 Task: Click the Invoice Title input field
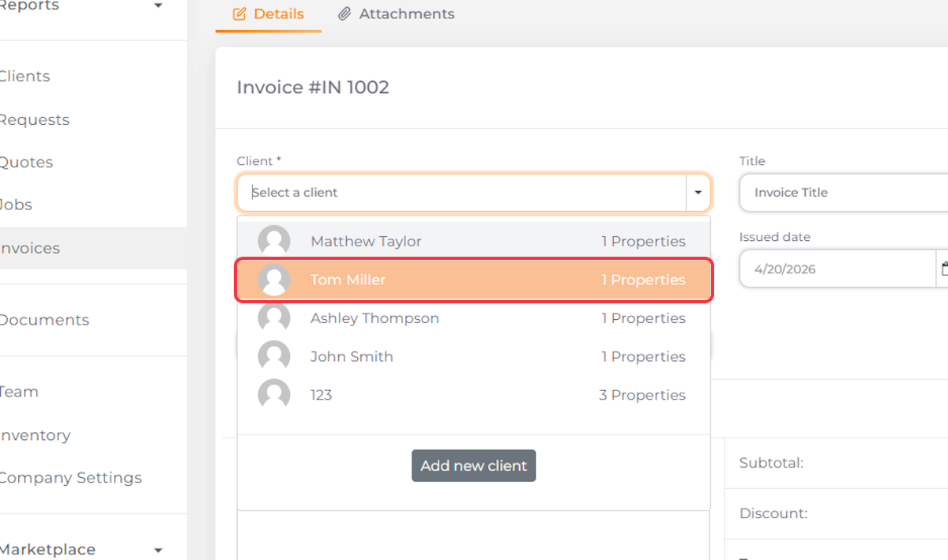pos(844,193)
